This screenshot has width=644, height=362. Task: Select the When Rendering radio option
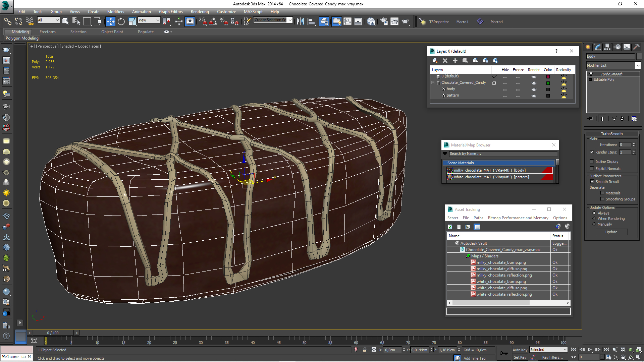coord(594,219)
